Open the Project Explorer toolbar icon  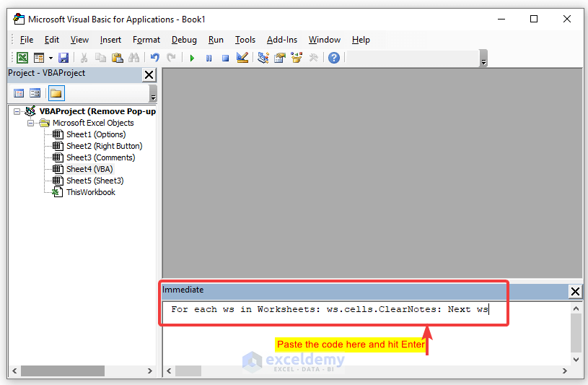point(263,58)
